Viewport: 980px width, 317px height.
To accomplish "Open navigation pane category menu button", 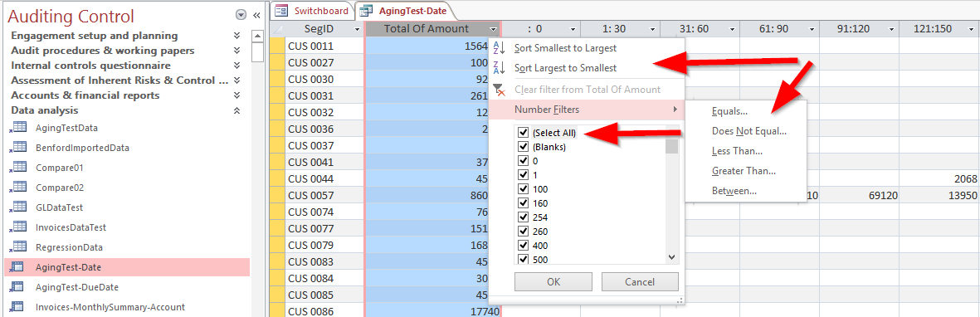I will [x=241, y=16].
